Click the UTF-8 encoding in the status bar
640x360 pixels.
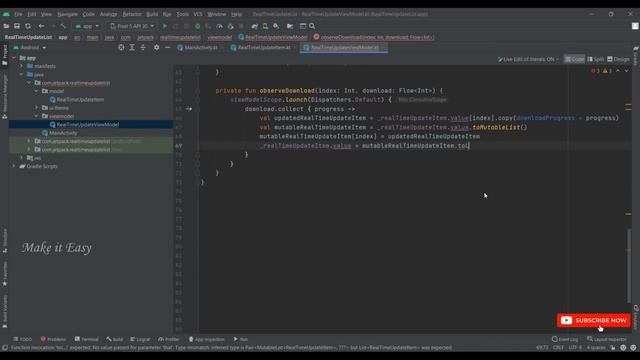[575, 348]
